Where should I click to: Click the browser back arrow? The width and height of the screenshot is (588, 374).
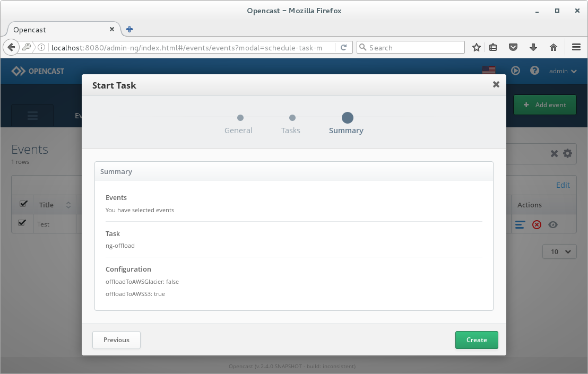pyautogui.click(x=11, y=47)
